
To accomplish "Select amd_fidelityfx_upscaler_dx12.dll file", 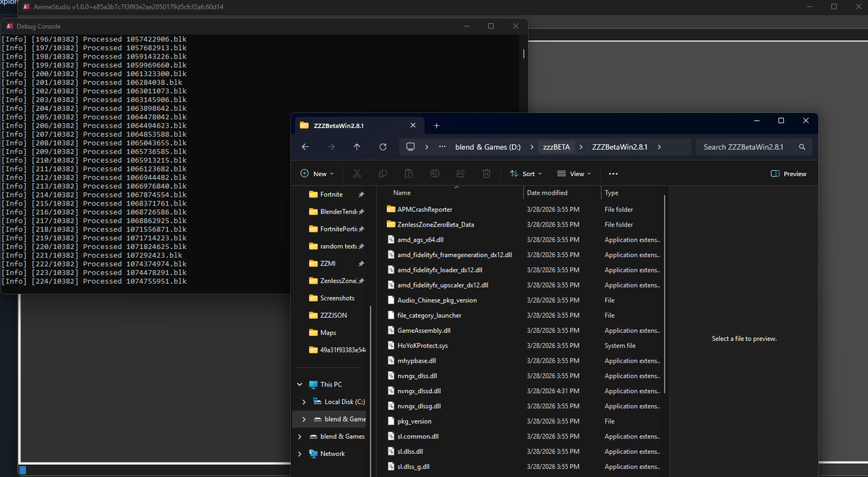I will (x=443, y=285).
